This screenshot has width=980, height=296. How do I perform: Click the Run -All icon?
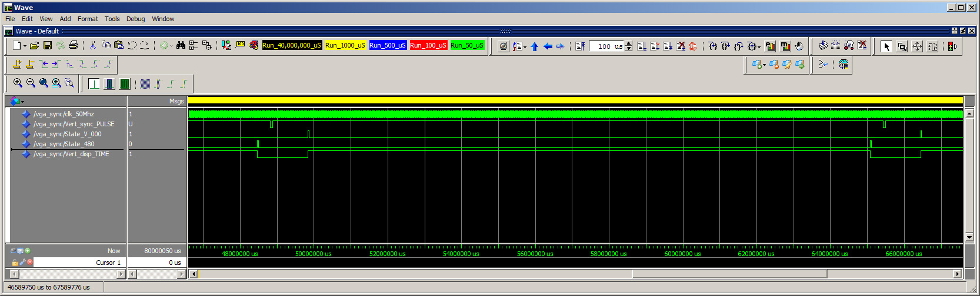668,46
